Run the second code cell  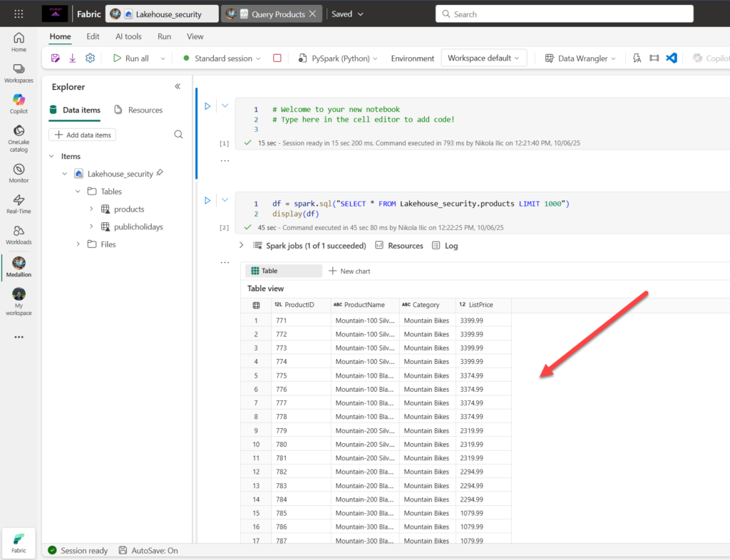pyautogui.click(x=207, y=202)
